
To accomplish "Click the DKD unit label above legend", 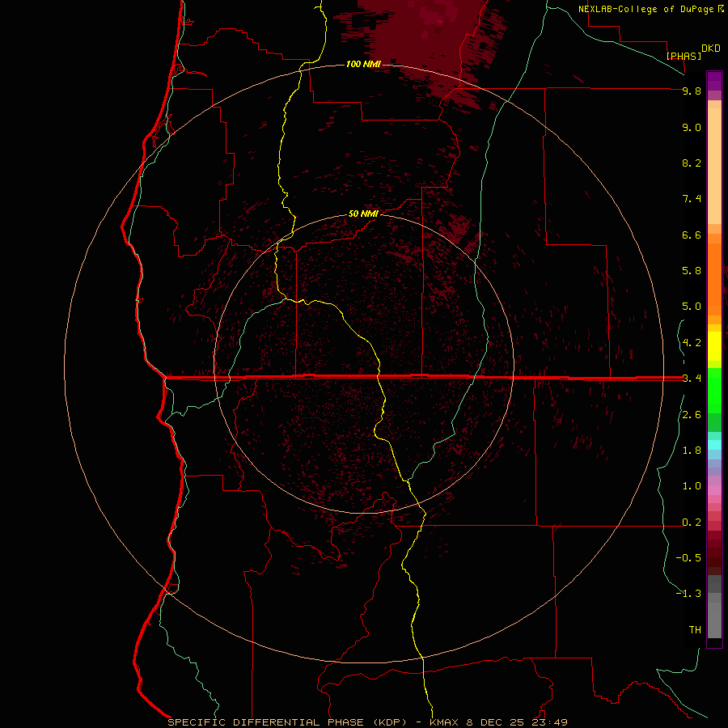I will (x=711, y=49).
